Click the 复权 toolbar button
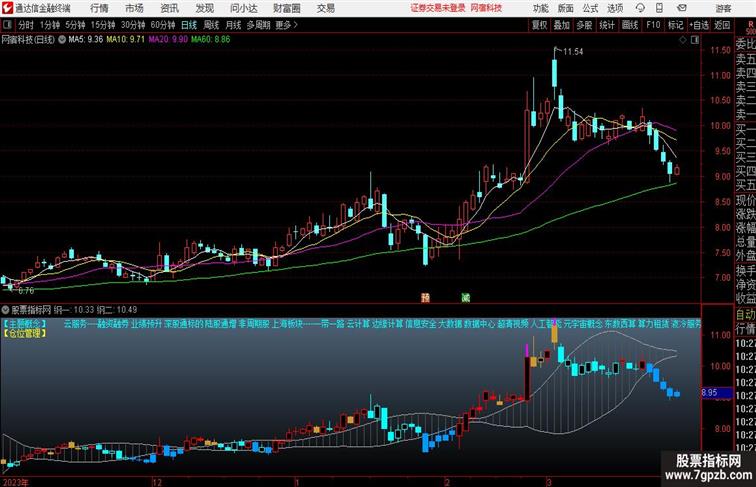The height and width of the screenshot is (487, 756). [x=540, y=25]
